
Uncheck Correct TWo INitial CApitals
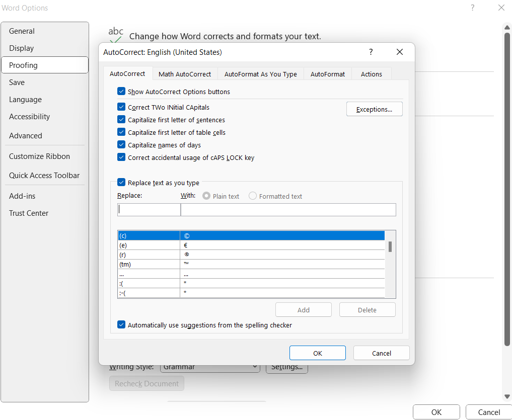(x=121, y=107)
